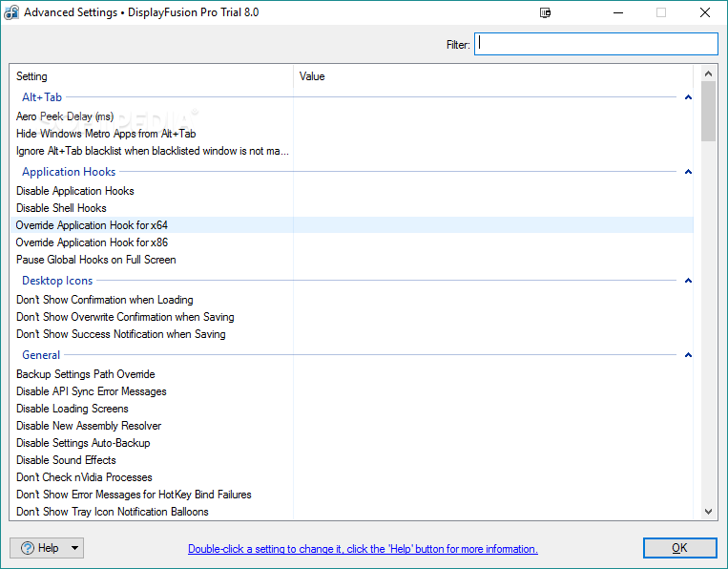Click the Value column header
Screen dimensions: 728x569
coord(493,76)
